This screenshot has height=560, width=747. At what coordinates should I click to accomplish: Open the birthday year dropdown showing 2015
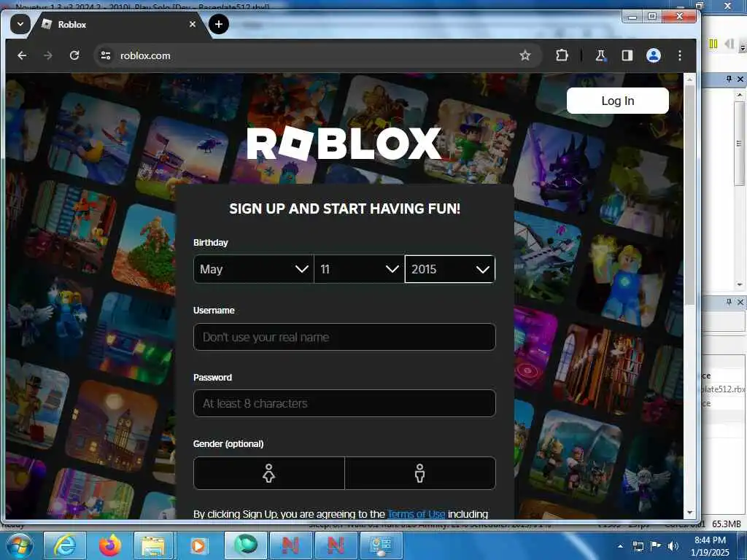pyautogui.click(x=449, y=269)
